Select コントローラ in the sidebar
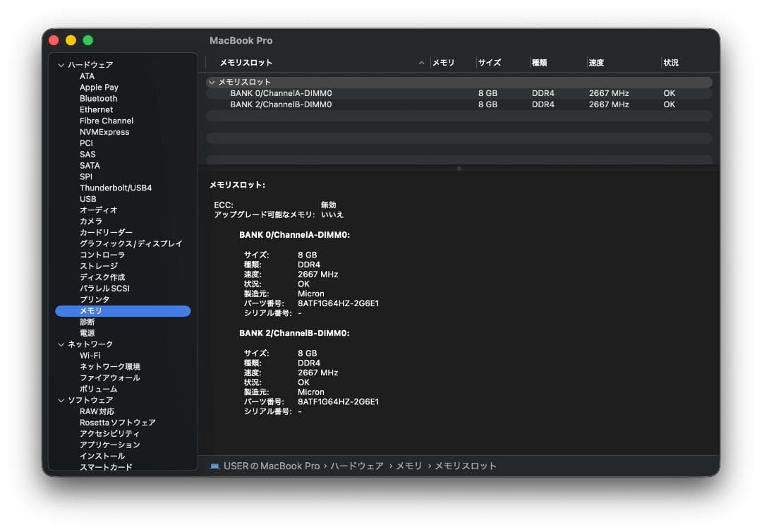The width and height of the screenshot is (762, 532). click(102, 255)
